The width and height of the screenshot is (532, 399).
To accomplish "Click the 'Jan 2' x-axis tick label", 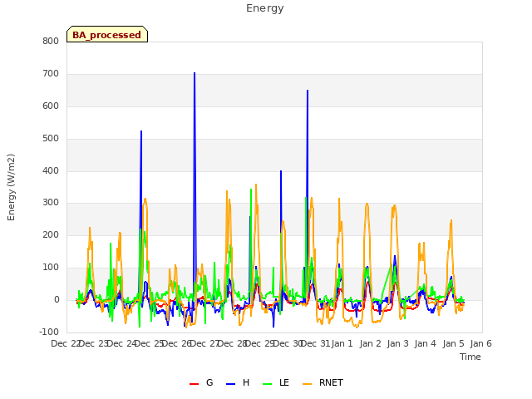I will (x=370, y=343).
